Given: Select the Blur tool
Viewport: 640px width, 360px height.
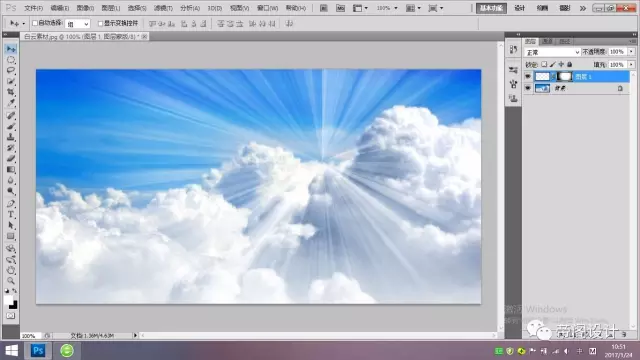Looking at the screenshot, I should [x=11, y=180].
